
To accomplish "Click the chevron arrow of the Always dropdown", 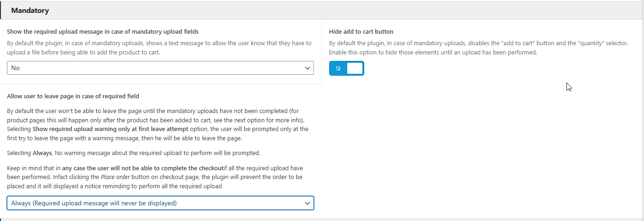I will click(307, 203).
